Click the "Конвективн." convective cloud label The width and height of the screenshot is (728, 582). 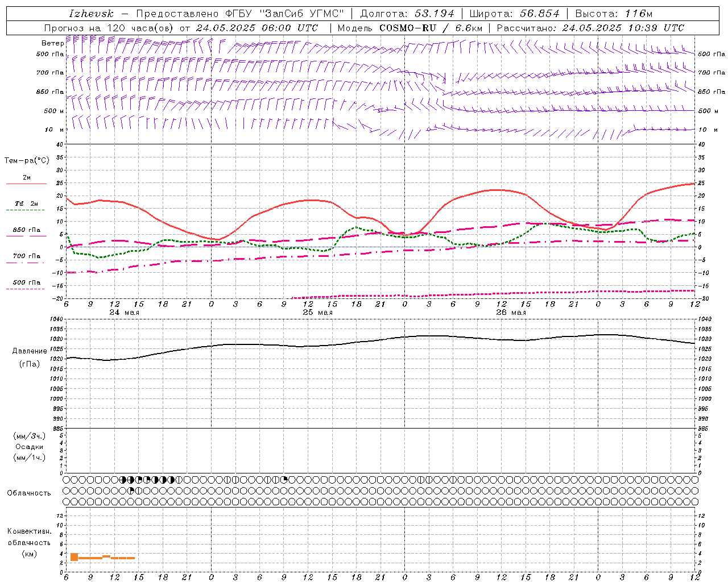click(x=29, y=531)
